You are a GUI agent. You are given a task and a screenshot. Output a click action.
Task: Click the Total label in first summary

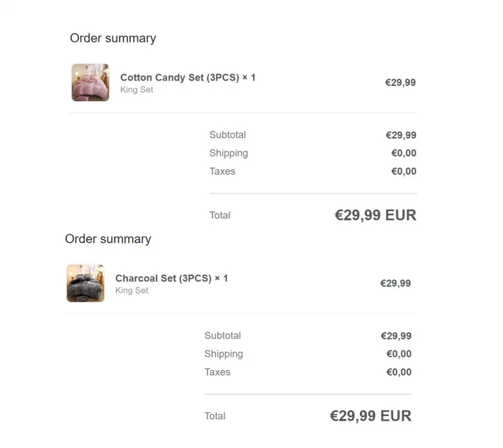(x=220, y=215)
